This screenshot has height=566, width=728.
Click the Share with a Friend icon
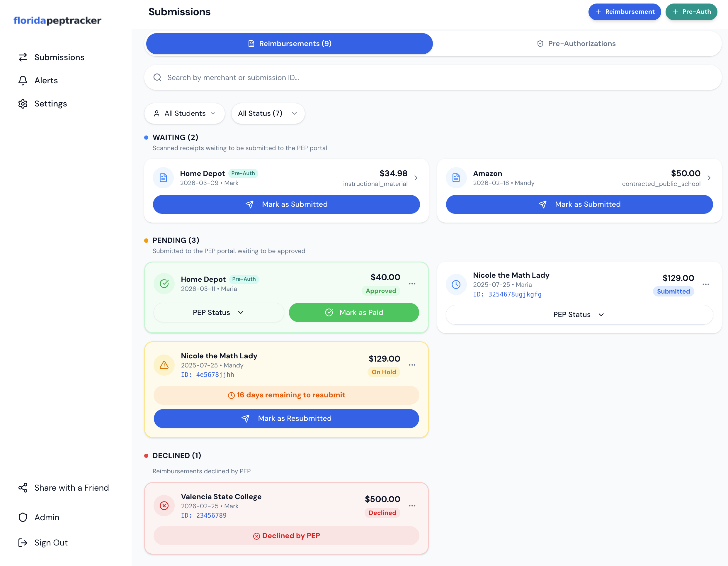point(23,488)
